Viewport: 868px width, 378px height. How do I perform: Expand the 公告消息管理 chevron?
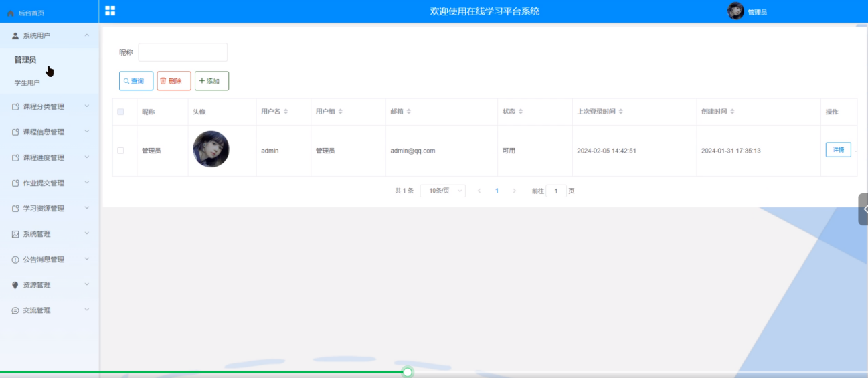(x=87, y=259)
